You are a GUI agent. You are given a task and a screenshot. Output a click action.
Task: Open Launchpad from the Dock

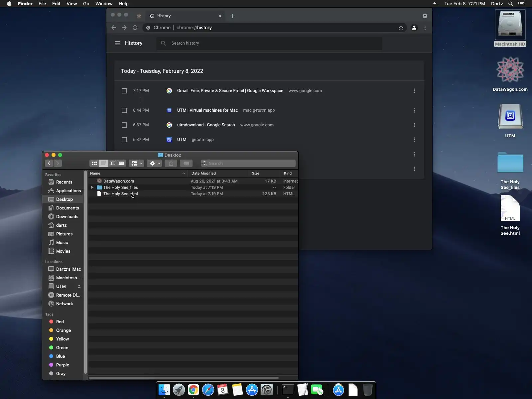[179, 390]
